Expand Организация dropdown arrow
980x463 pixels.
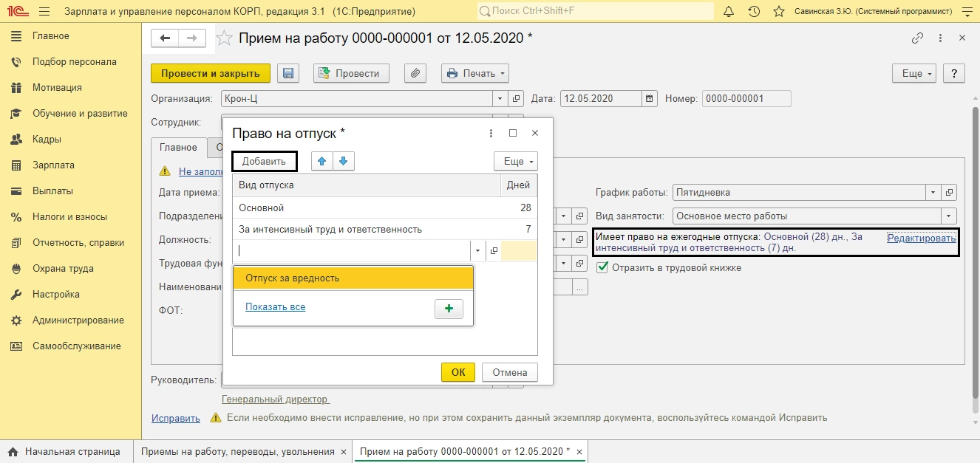point(500,98)
